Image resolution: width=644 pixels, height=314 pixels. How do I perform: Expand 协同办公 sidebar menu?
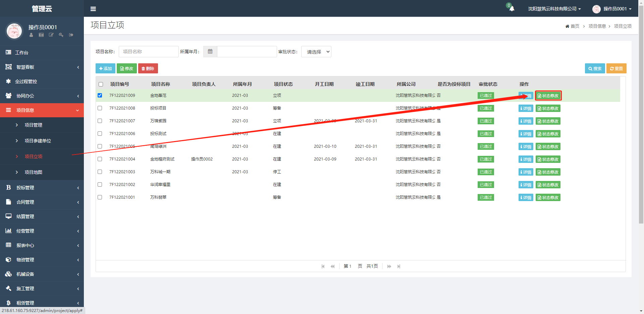point(42,96)
